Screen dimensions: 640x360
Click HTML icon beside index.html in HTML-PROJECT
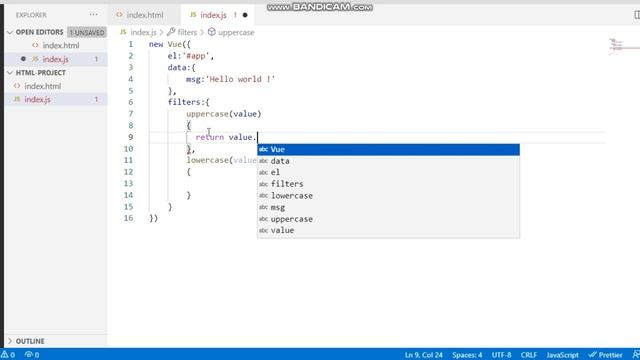[x=17, y=86]
